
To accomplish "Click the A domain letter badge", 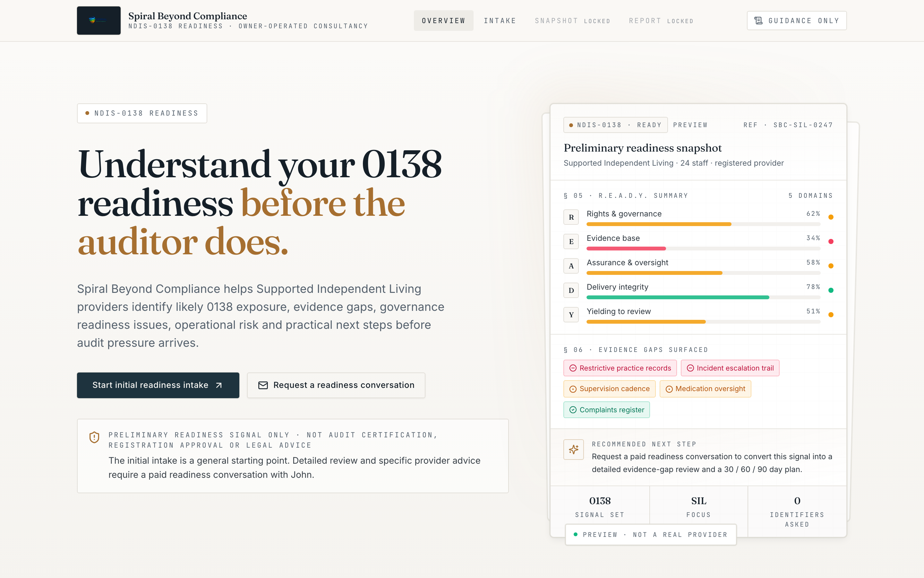I will [x=571, y=266].
